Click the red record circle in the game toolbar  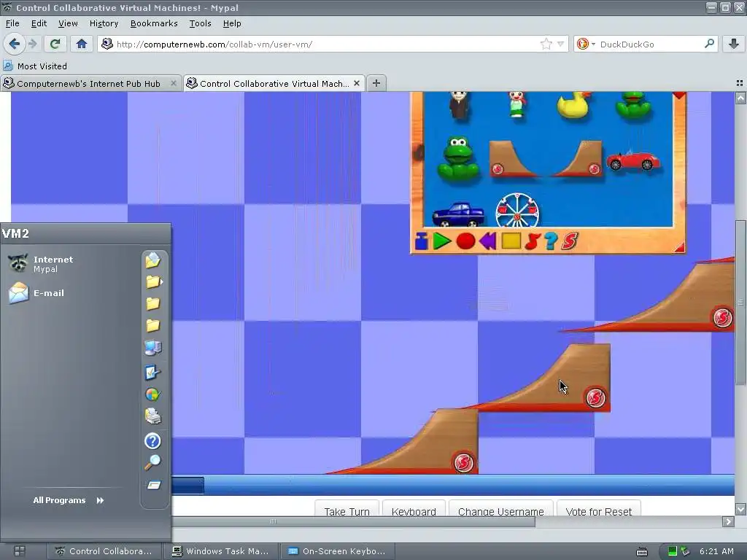click(x=465, y=241)
